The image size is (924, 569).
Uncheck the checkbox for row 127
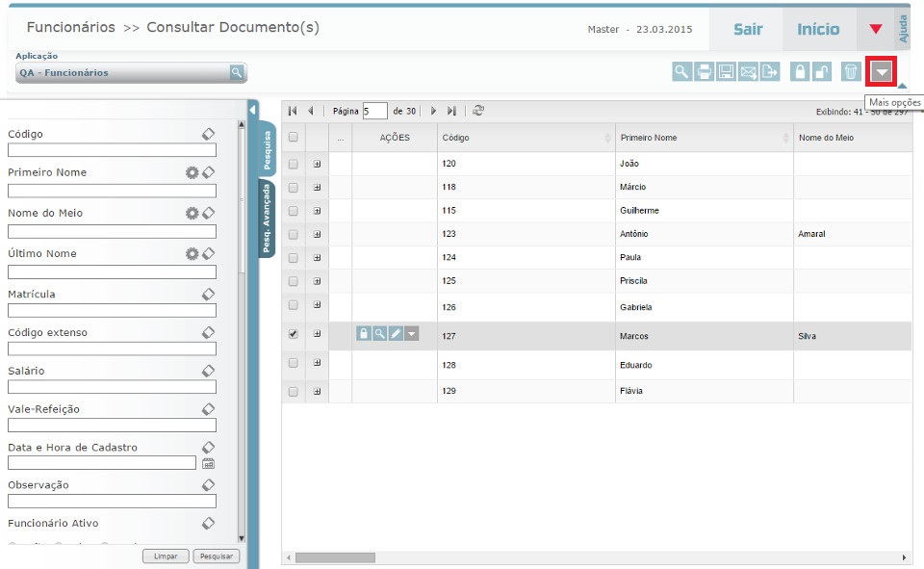[294, 334]
